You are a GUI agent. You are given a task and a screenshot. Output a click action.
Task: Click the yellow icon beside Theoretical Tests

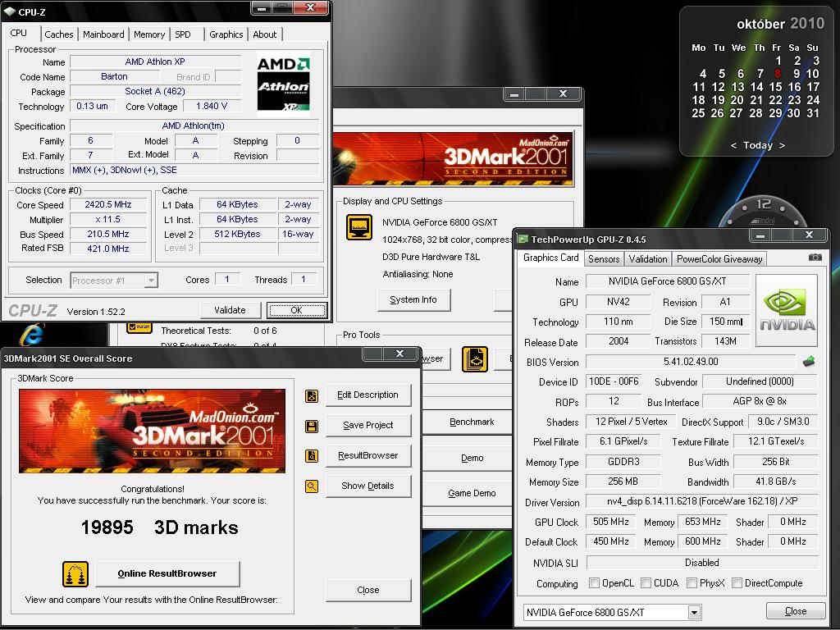tap(139, 327)
